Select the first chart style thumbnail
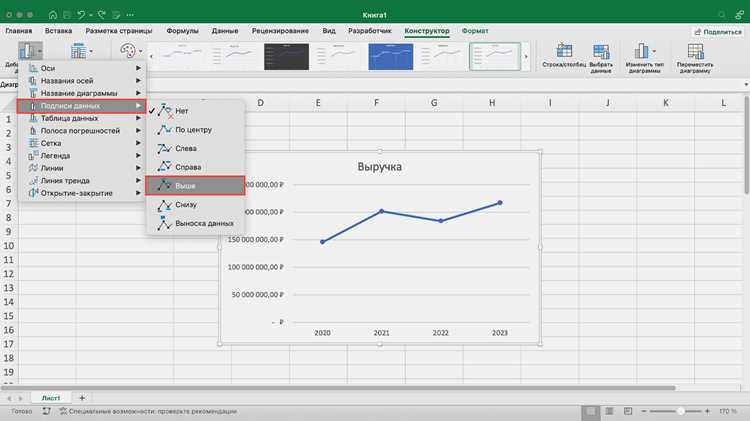This screenshot has height=421, width=750. [182, 56]
